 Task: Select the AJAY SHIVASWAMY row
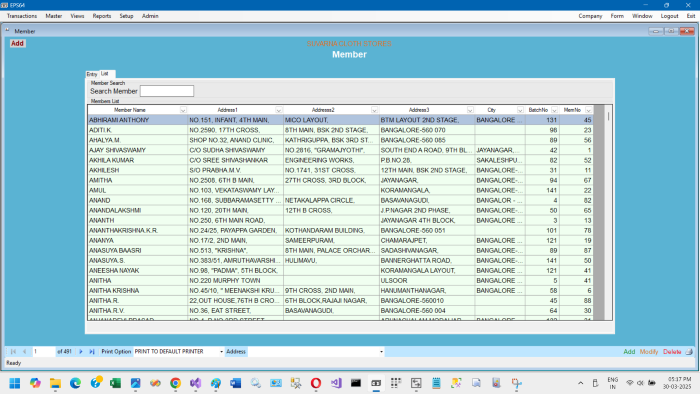point(341,150)
